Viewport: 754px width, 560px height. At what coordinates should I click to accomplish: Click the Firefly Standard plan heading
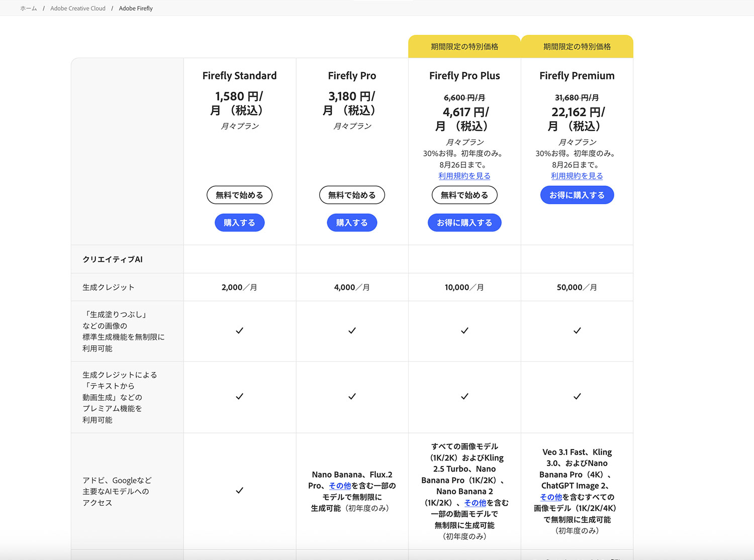pyautogui.click(x=239, y=76)
